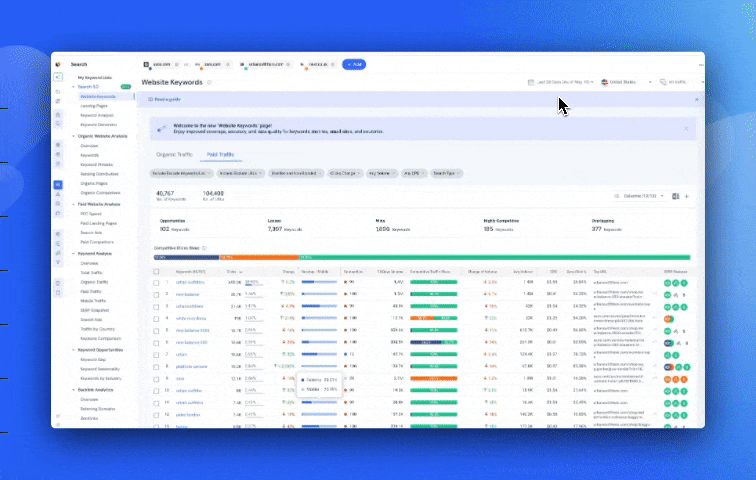Click the collapse sidebar icon below logo

[59, 77]
